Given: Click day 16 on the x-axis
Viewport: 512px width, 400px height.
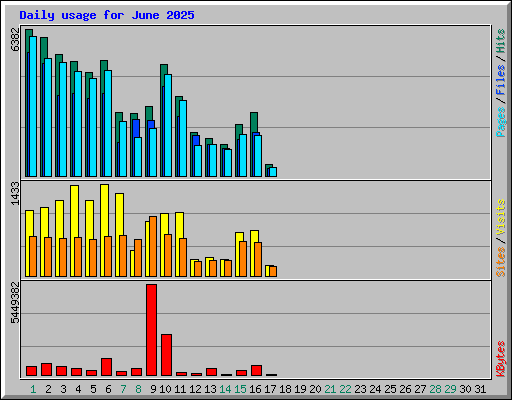Looking at the screenshot, I should [x=255, y=389].
